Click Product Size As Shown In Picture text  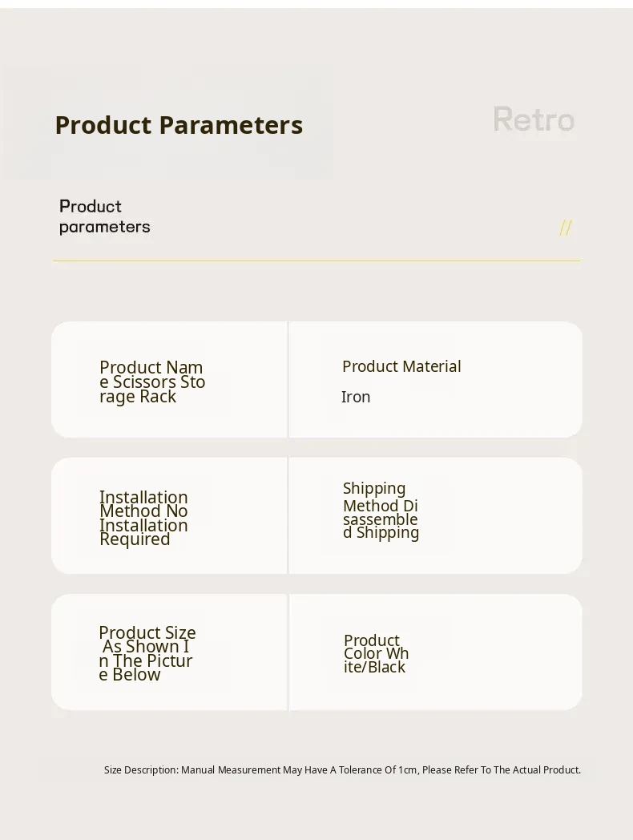coord(147,653)
